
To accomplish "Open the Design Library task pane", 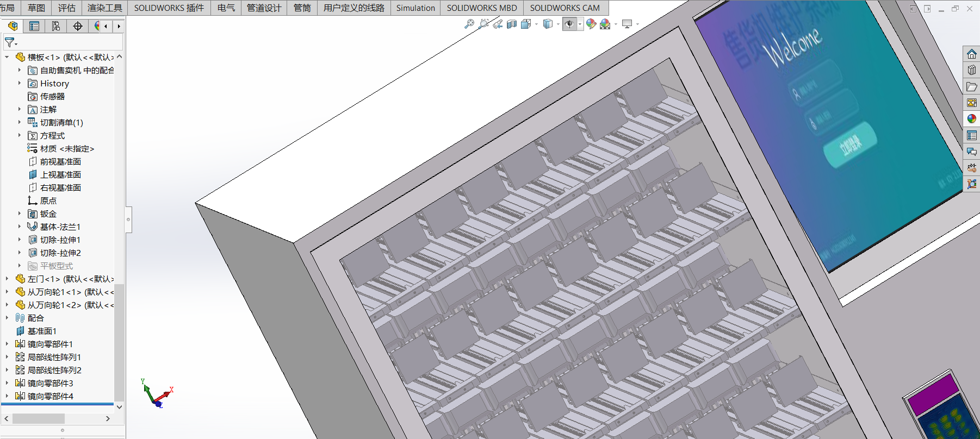I will click(x=972, y=70).
